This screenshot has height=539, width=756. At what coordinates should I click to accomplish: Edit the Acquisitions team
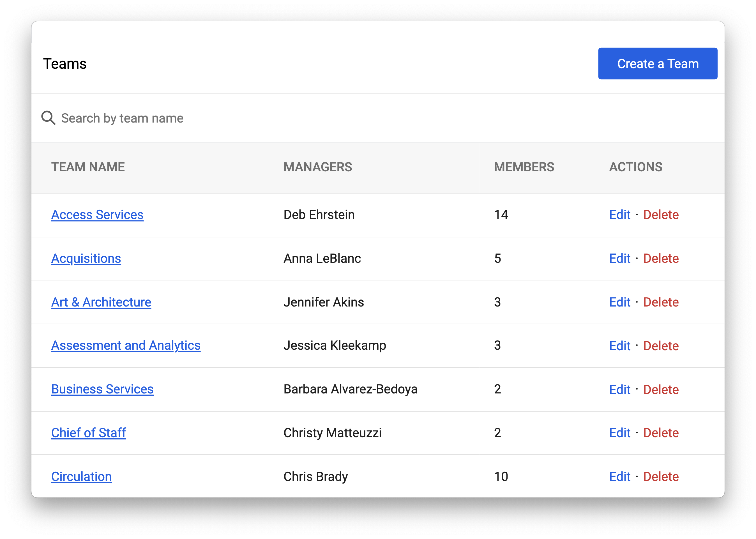620,258
